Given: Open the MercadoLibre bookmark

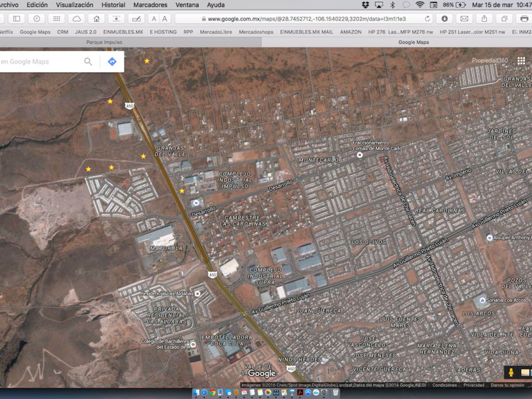Looking at the screenshot, I should 216,32.
